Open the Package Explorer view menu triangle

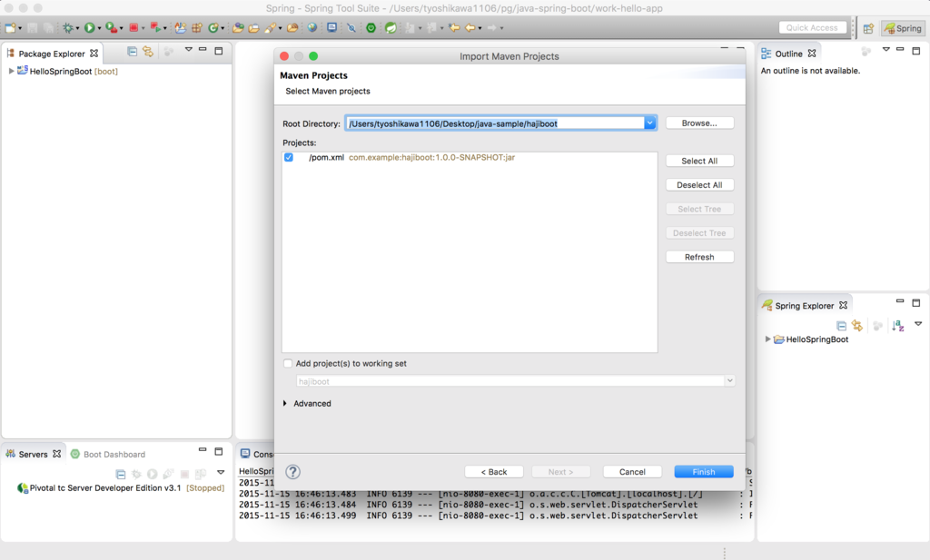tap(189, 50)
